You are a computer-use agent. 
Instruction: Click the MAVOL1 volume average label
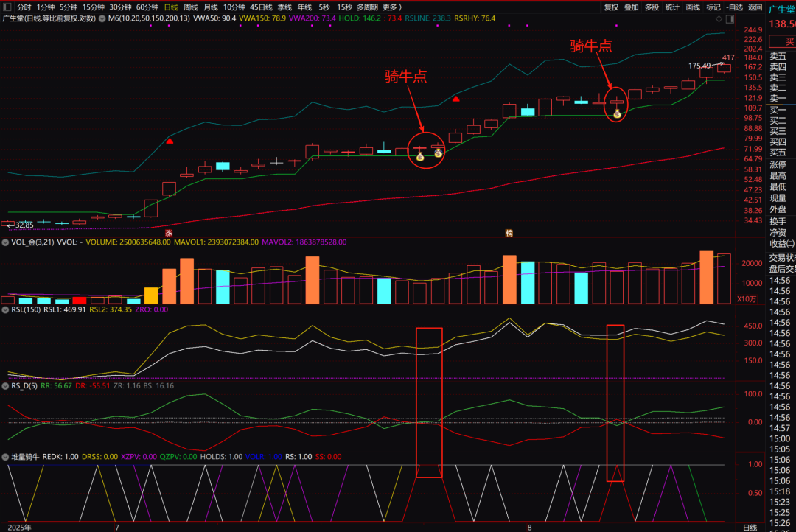click(216, 242)
